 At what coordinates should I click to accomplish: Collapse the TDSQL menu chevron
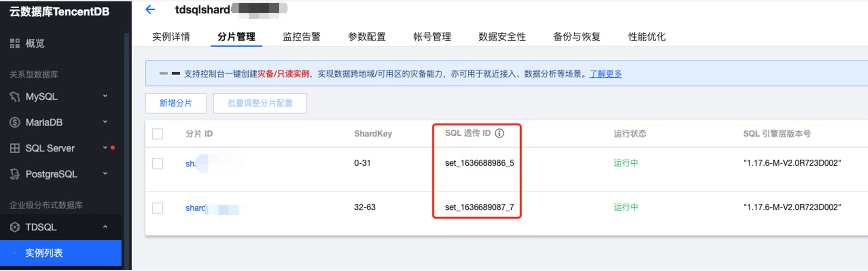[x=105, y=227]
